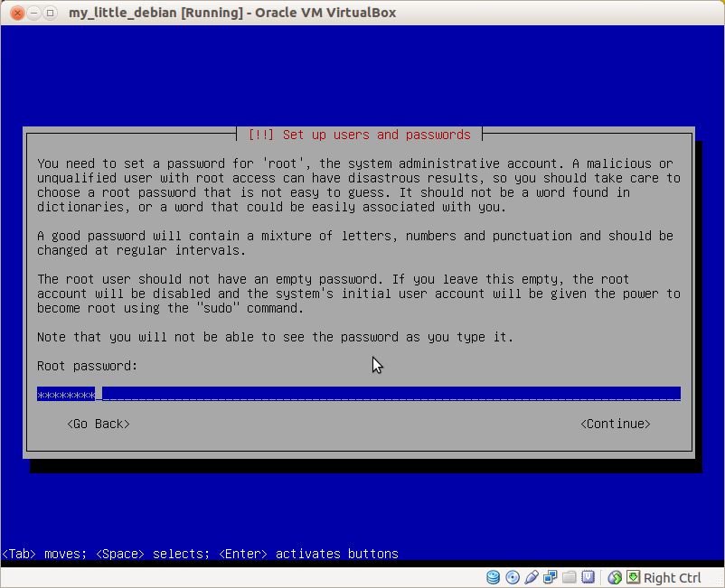The width and height of the screenshot is (725, 588).
Task: Focus the Root password input field
Action: pyautogui.click(x=359, y=394)
